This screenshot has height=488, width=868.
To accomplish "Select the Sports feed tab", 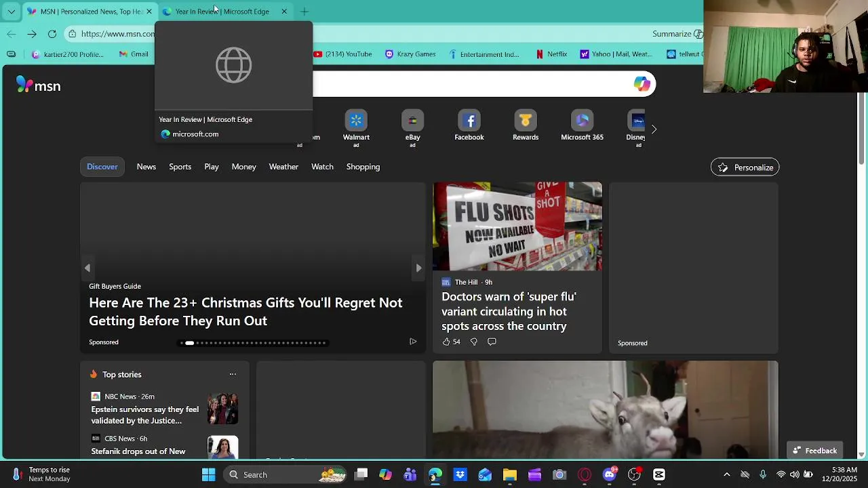I will coord(180,167).
